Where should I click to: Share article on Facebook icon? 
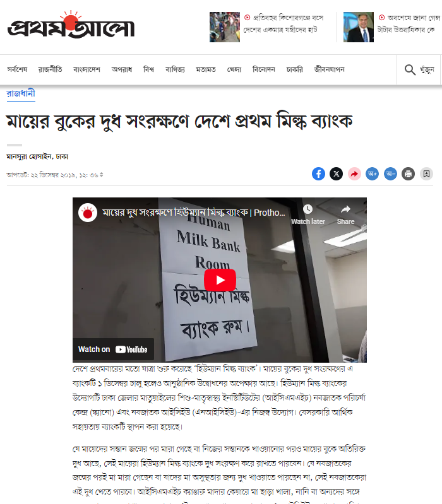318,174
